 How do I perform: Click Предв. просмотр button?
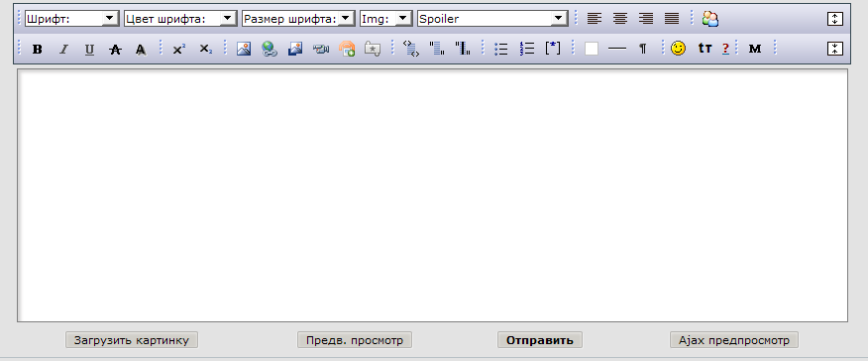click(355, 340)
